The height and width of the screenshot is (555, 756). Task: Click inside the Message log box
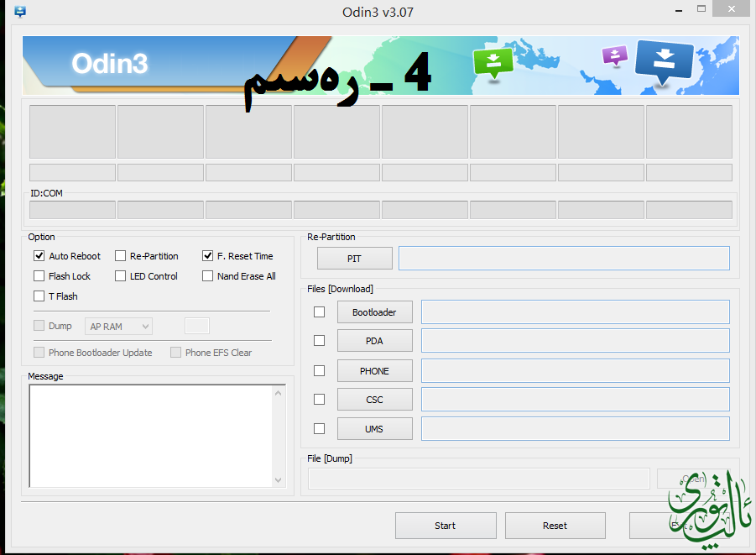151,437
